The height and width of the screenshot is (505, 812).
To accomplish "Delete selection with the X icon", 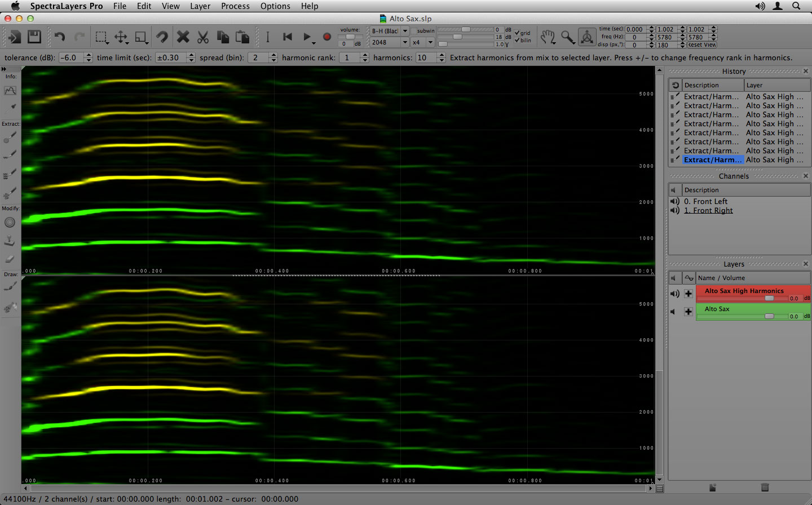I will (x=183, y=37).
